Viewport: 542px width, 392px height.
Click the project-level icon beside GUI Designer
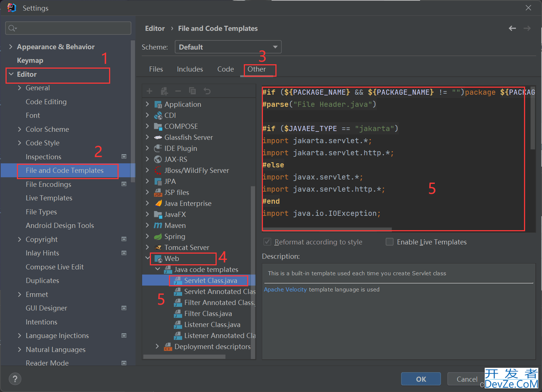coord(124,308)
